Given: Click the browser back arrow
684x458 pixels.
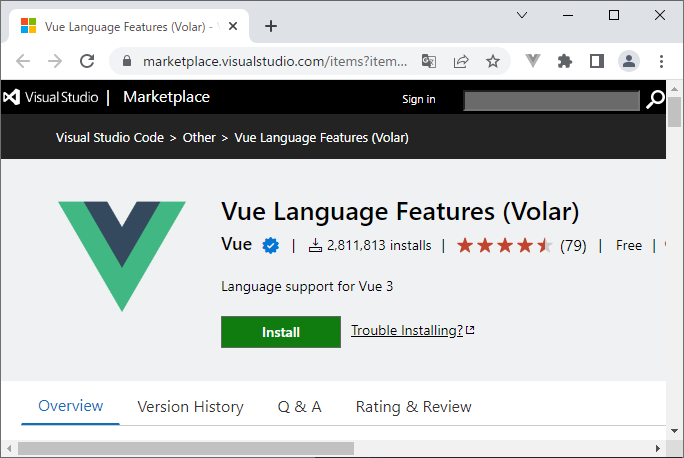Looking at the screenshot, I should 23,61.
